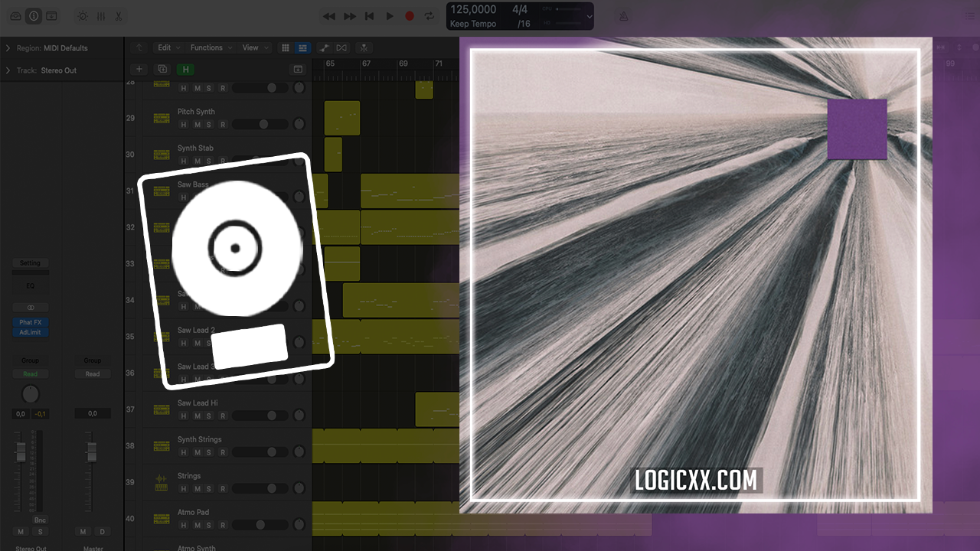Viewport: 980px width, 551px height.
Task: Open the Functions menu
Action: [x=208, y=47]
